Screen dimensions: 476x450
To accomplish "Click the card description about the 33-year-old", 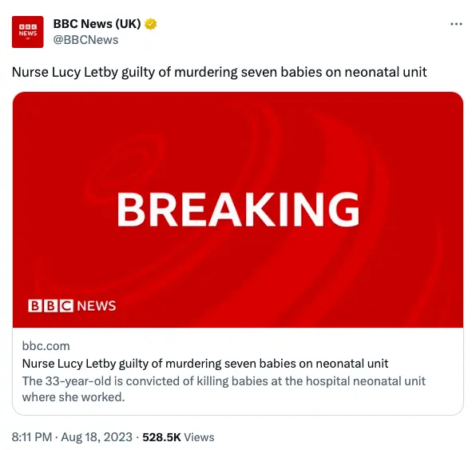I will pyautogui.click(x=224, y=389).
